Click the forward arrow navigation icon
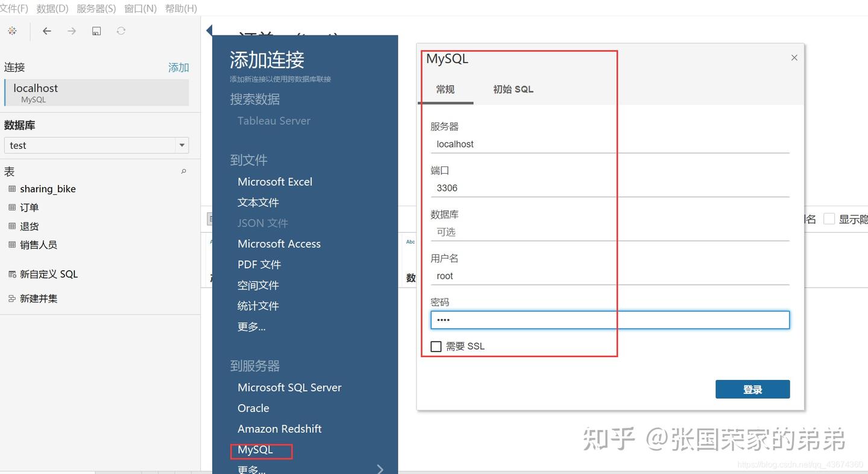The image size is (868, 474). pyautogui.click(x=71, y=31)
